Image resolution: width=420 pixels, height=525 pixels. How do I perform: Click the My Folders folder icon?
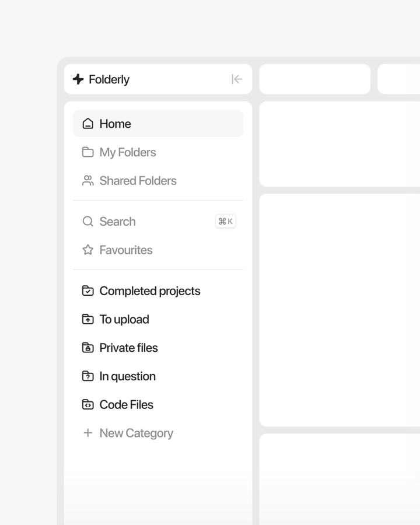(88, 152)
